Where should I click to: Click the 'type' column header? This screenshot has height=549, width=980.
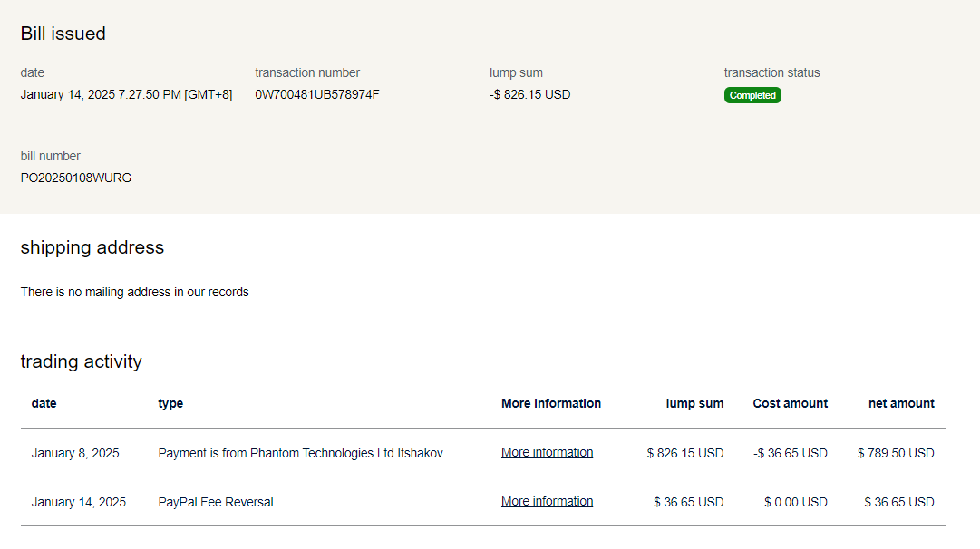pyautogui.click(x=170, y=403)
